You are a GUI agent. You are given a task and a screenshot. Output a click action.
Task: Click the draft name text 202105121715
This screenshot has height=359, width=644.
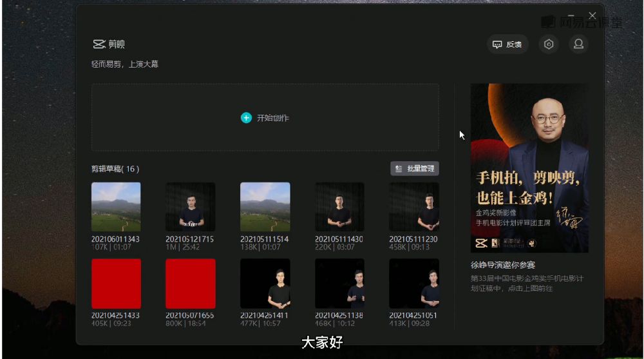(x=190, y=239)
